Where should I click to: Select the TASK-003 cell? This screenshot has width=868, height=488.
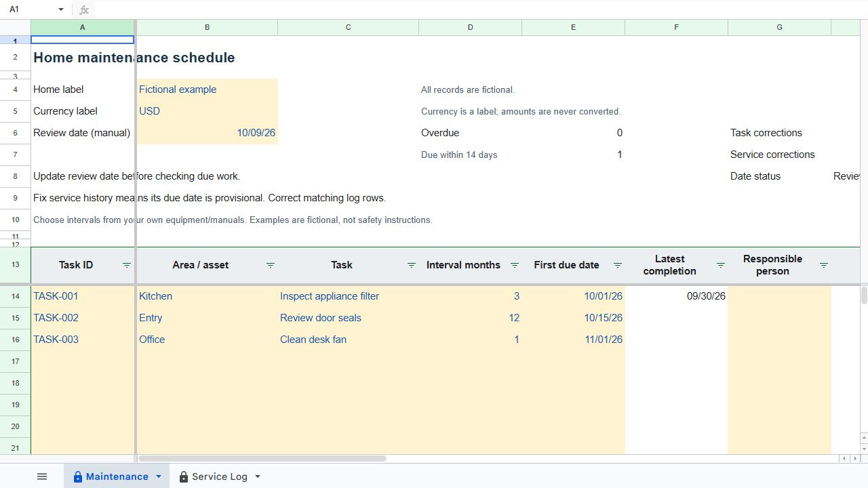coord(83,340)
